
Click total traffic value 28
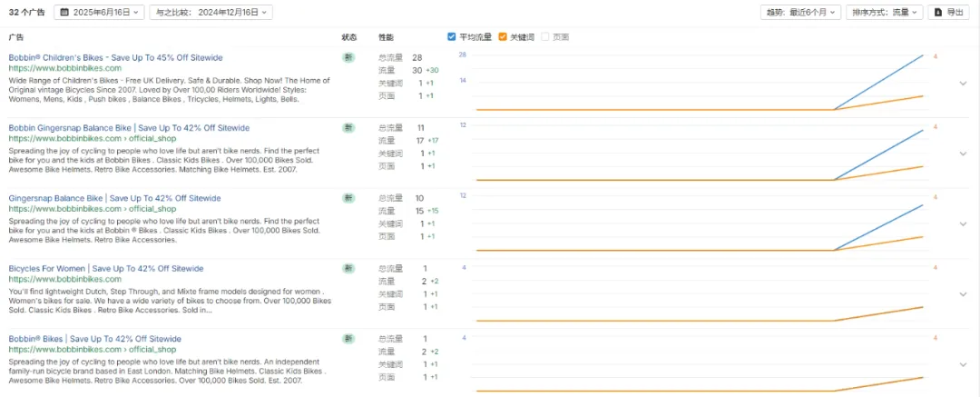coord(416,57)
